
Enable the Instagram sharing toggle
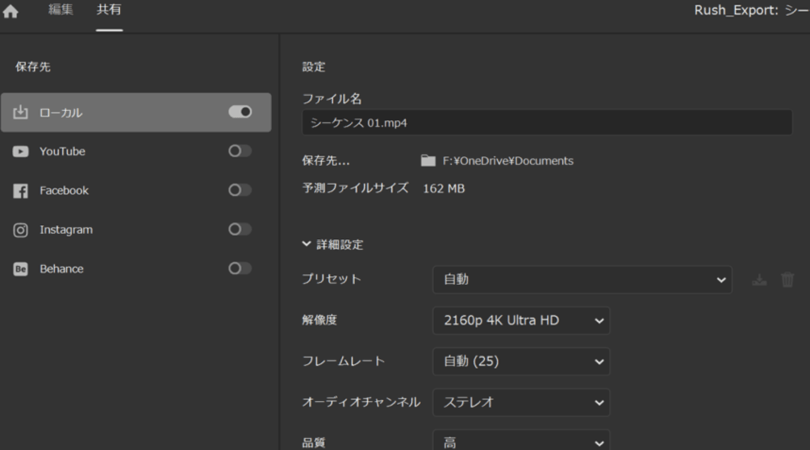[x=240, y=229]
